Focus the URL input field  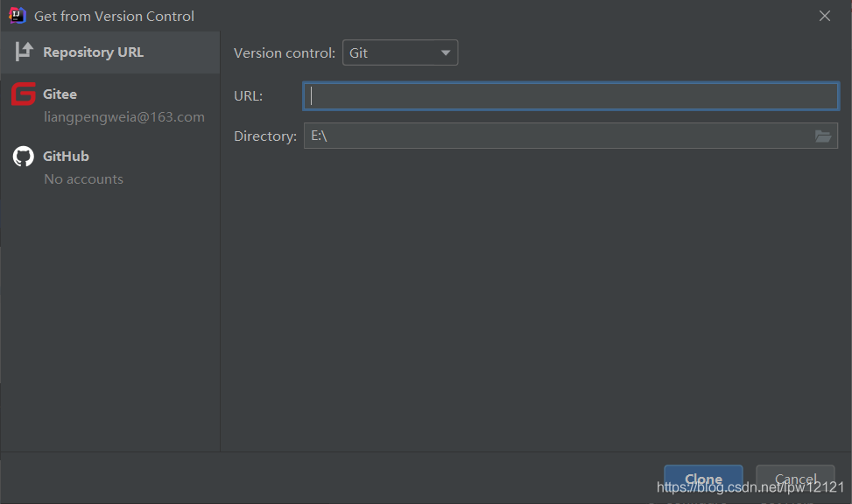[x=571, y=96]
